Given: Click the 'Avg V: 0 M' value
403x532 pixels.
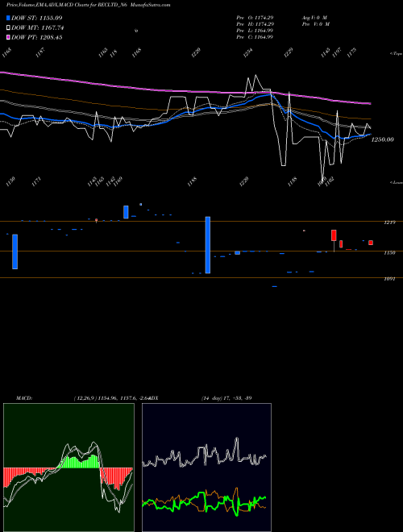Looking at the screenshot, I should 314,18.
